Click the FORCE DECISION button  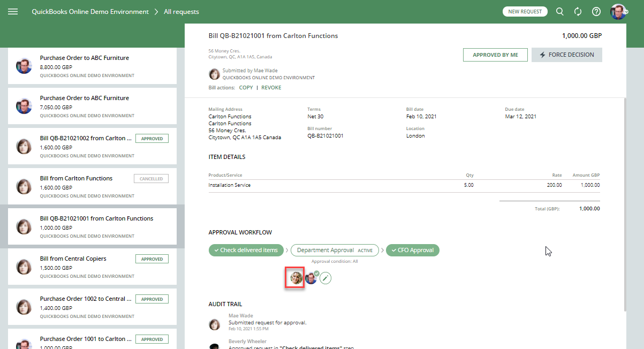click(567, 55)
